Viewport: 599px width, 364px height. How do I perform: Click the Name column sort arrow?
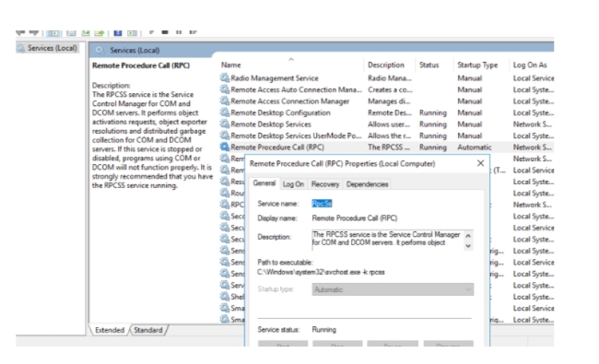tap(291, 59)
